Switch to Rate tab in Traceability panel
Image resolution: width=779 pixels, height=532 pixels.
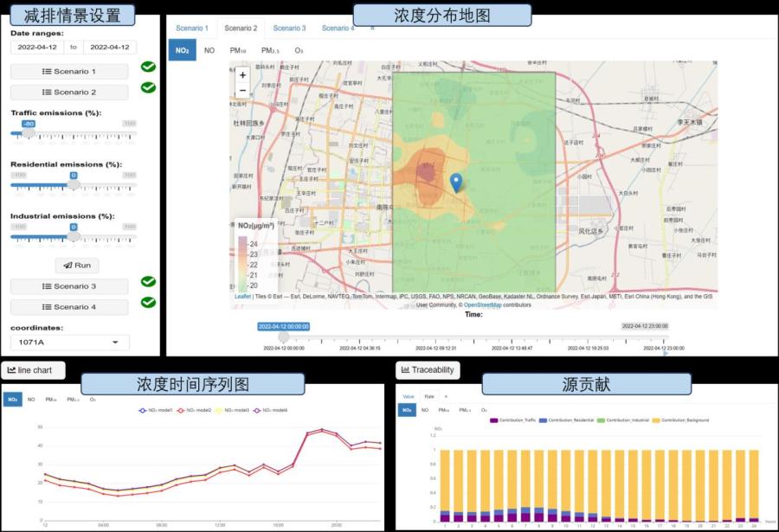coord(428,396)
